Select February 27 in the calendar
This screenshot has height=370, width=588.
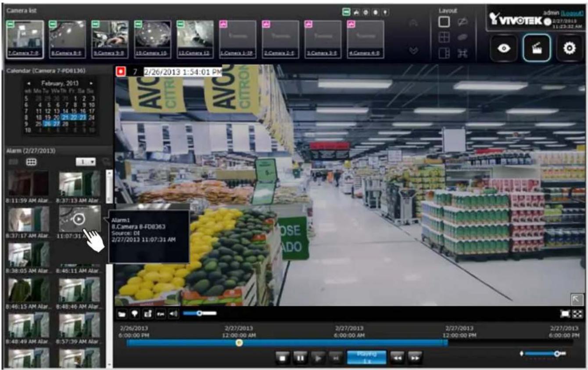click(57, 124)
